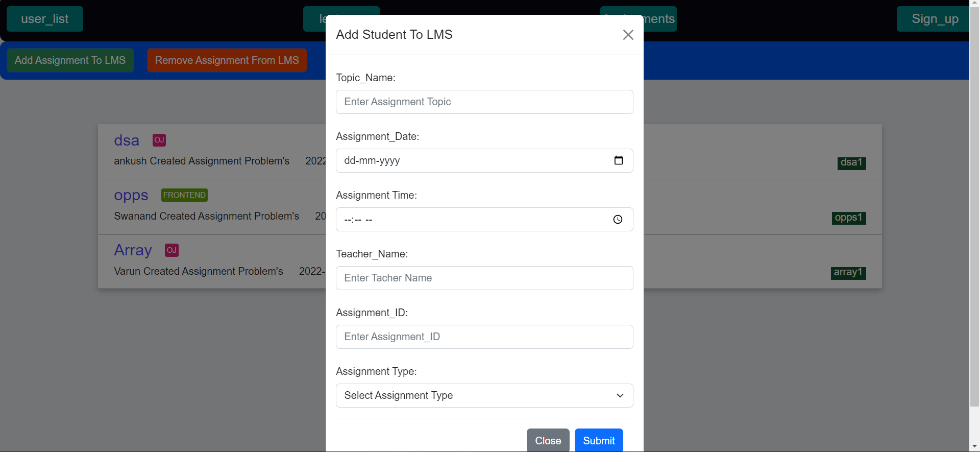Click Remove Assignment From LMS

point(227,60)
